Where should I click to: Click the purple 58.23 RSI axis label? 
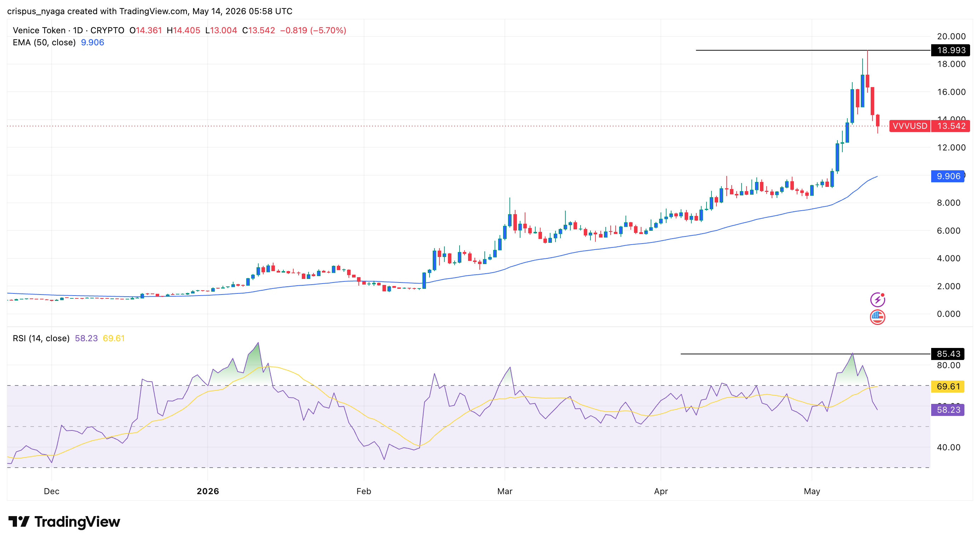(x=948, y=410)
